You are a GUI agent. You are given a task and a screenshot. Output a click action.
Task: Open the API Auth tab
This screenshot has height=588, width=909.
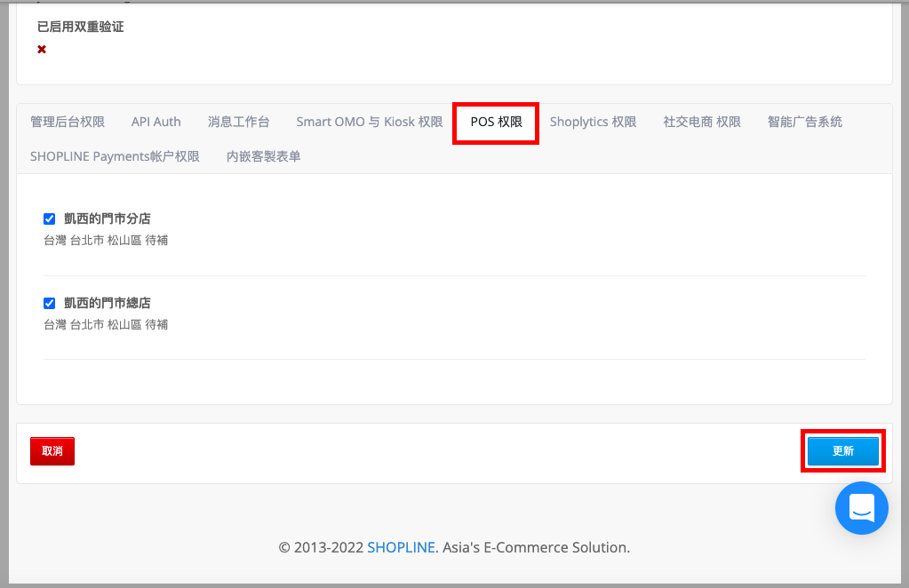[x=156, y=122]
